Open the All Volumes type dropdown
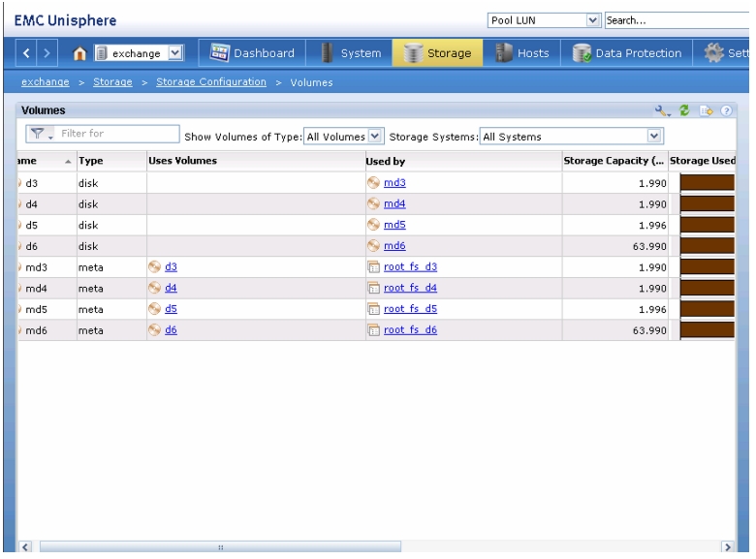Viewport: 756px width, 559px height. 343,137
